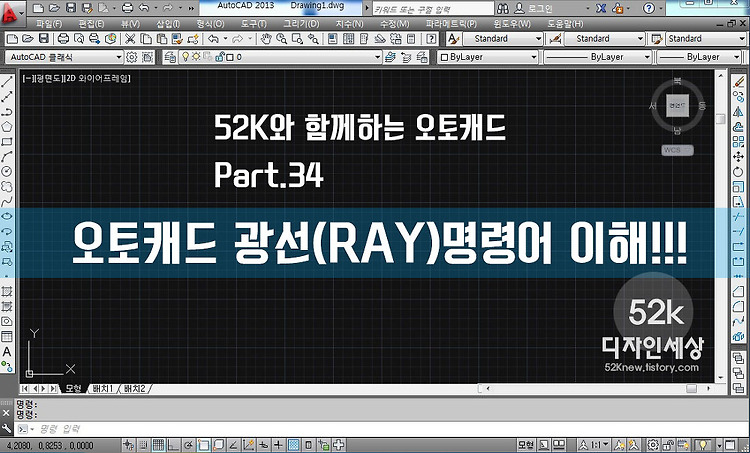The image size is (750, 453).
Task: Select the Move tool in modify toolbar
Action: point(739,157)
